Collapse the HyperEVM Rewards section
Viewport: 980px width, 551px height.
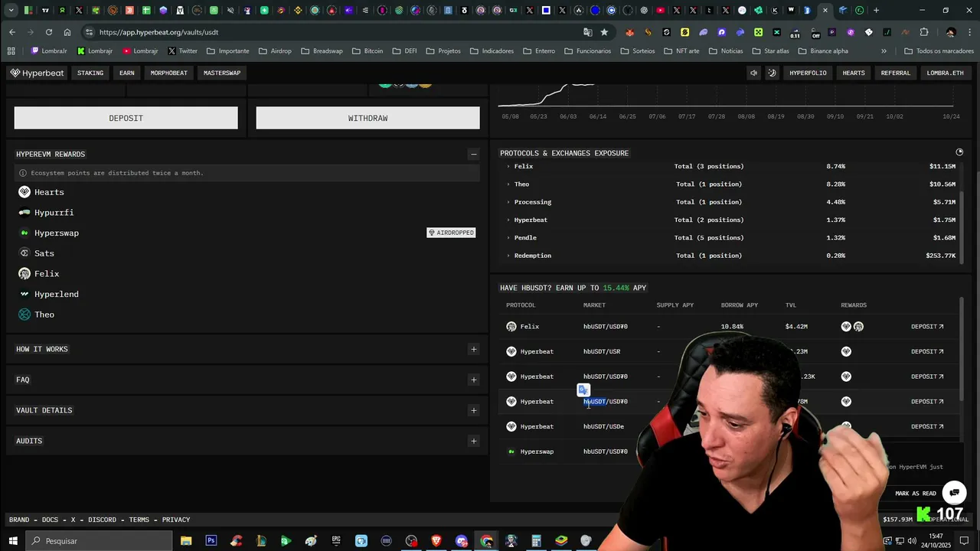click(473, 154)
